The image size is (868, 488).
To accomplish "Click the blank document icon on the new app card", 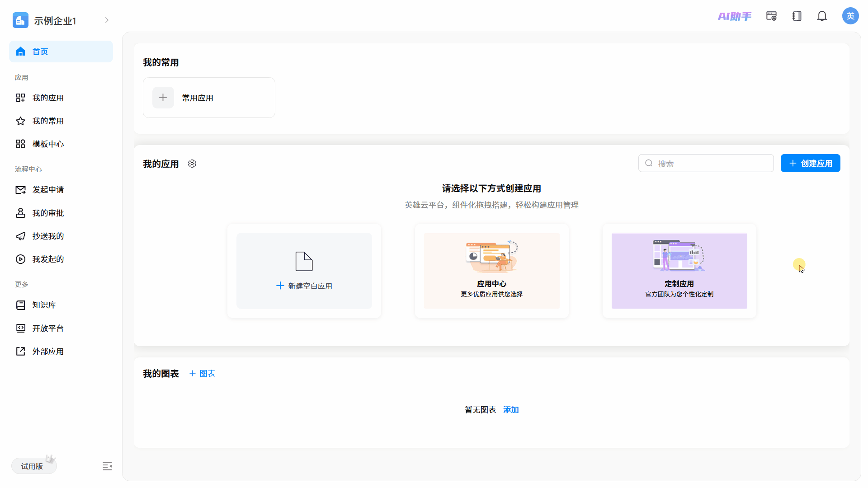I will click(304, 261).
